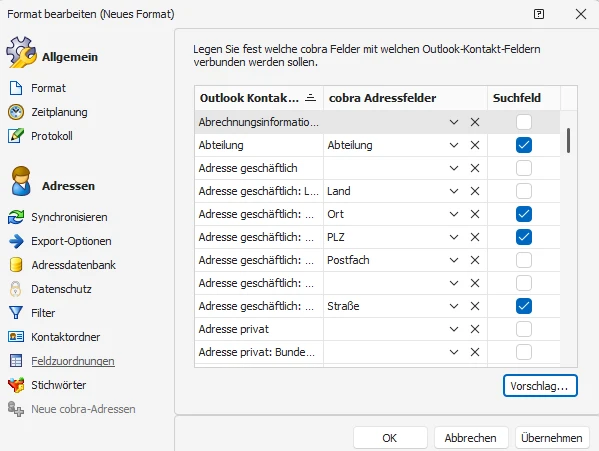Clear the PLZ mapping with X
Viewport: 599px width, 451px height.
click(475, 237)
